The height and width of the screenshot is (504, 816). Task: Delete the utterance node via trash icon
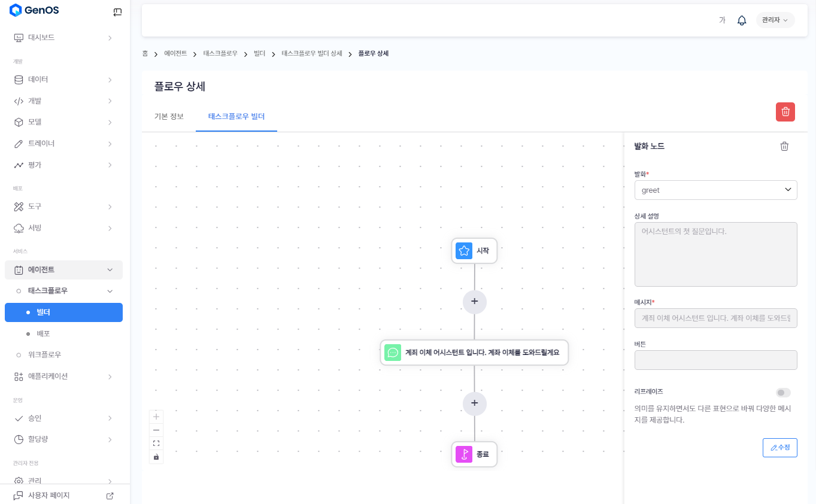point(784,146)
